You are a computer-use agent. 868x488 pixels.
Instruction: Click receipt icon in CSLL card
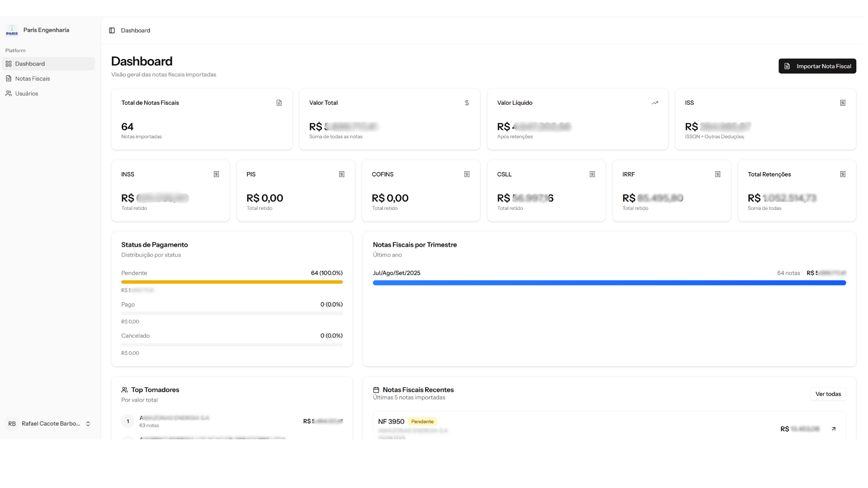point(592,174)
